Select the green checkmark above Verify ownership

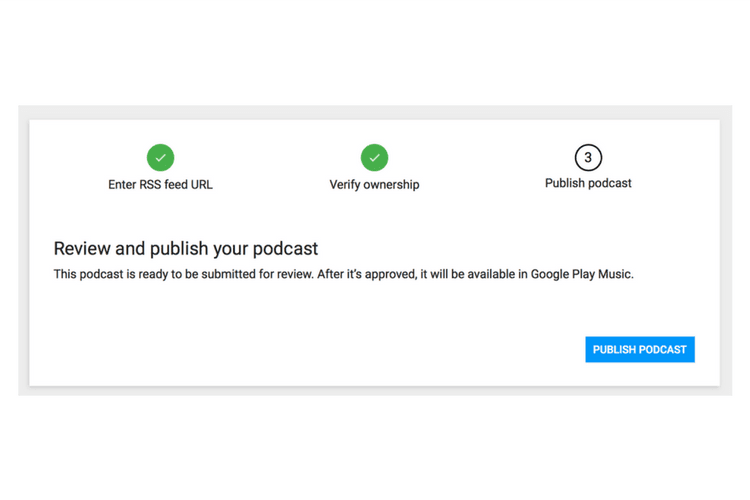pos(375,157)
